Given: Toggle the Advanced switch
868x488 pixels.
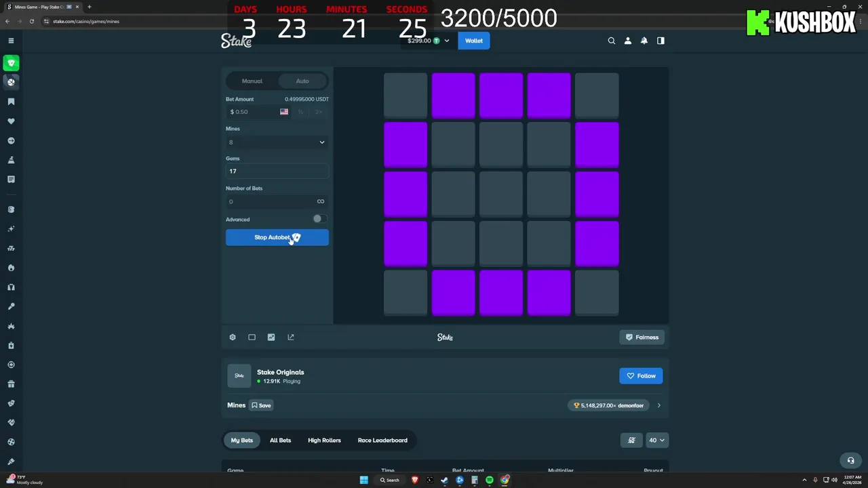Looking at the screenshot, I should pyautogui.click(x=319, y=219).
